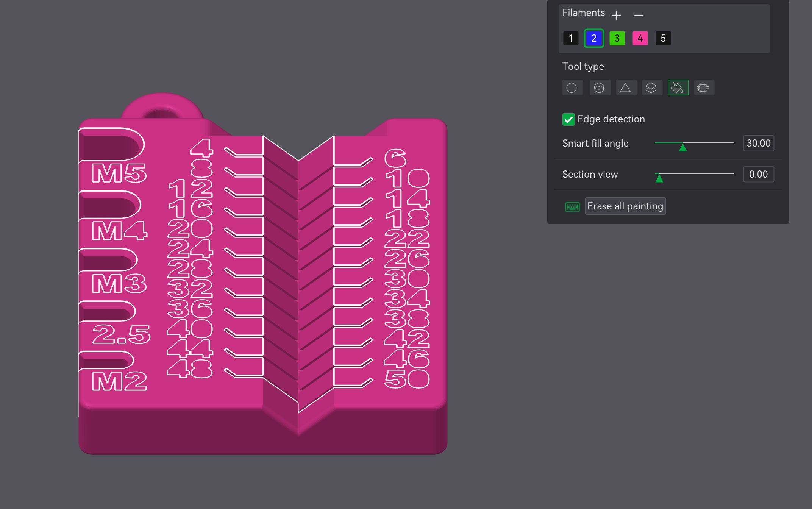Screen dimensions: 812x509
Task: Select the Circle brush tool
Action: pos(572,88)
